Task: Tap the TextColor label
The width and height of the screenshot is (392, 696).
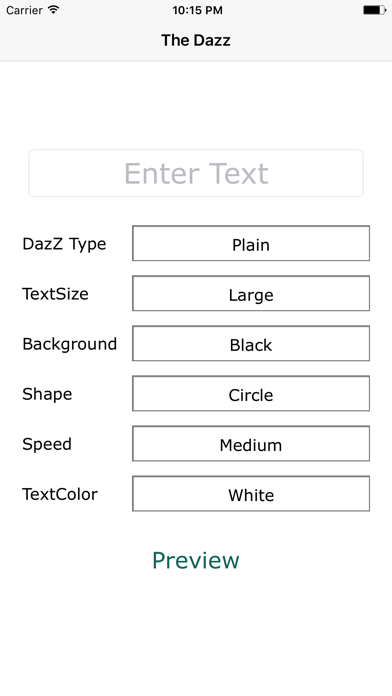Action: click(x=60, y=494)
